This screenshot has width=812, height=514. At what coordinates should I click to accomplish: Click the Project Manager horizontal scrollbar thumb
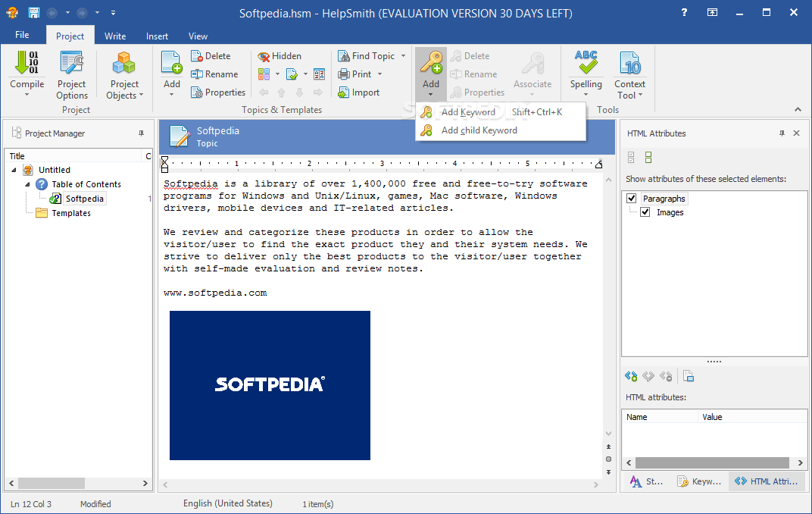tap(52, 483)
